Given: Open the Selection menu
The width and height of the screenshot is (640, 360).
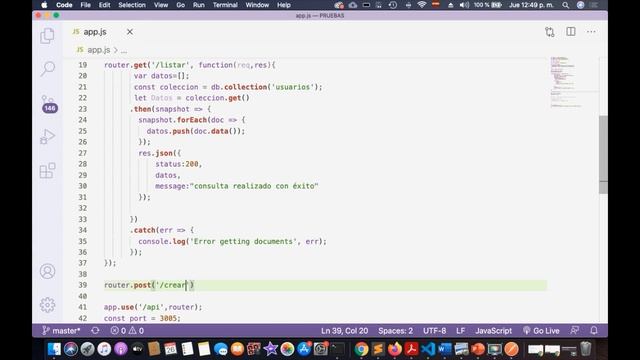Looking at the screenshot, I should [x=132, y=5].
